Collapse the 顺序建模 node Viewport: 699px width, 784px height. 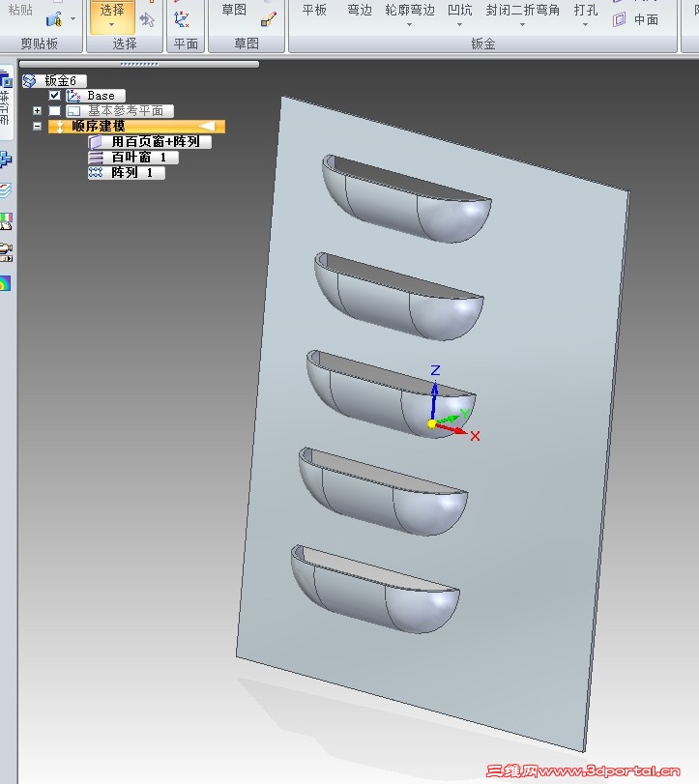click(x=37, y=126)
